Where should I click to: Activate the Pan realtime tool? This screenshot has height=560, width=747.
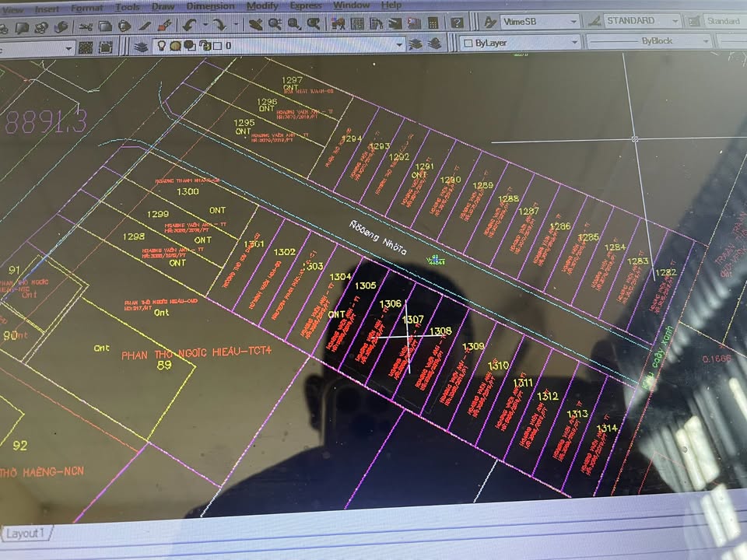[x=256, y=25]
